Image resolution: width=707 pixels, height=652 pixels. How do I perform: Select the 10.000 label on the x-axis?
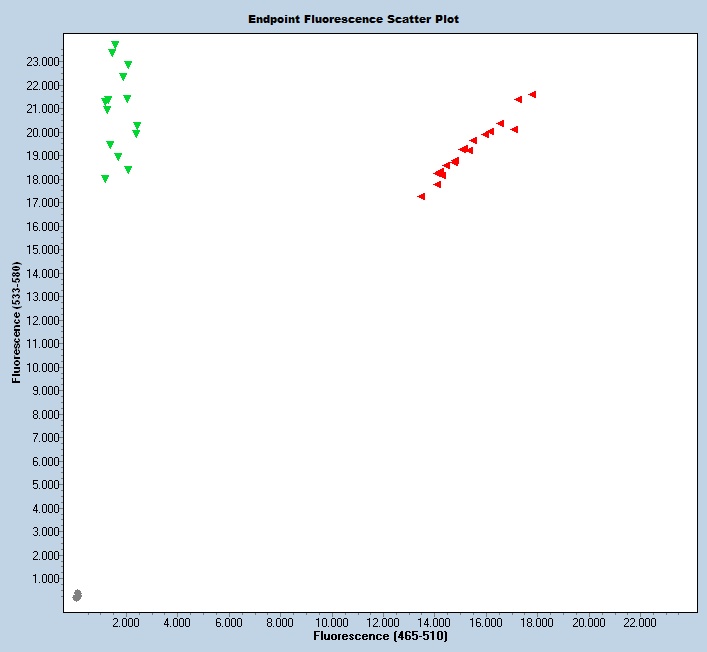pyautogui.click(x=331, y=622)
